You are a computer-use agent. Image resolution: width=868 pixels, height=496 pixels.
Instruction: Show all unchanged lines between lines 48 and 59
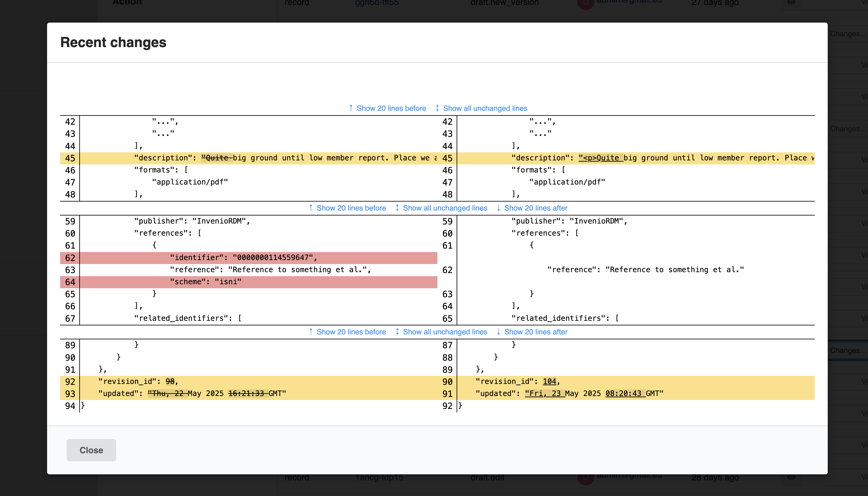tap(441, 208)
